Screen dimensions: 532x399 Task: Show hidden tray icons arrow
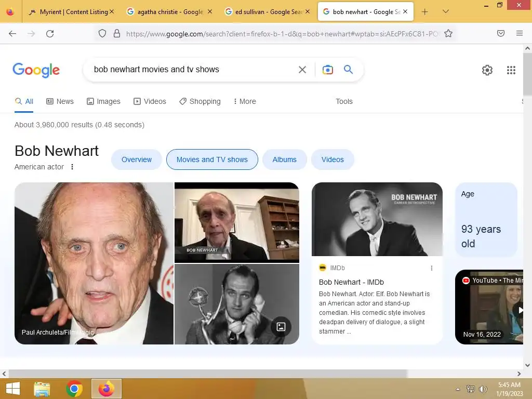point(458,389)
